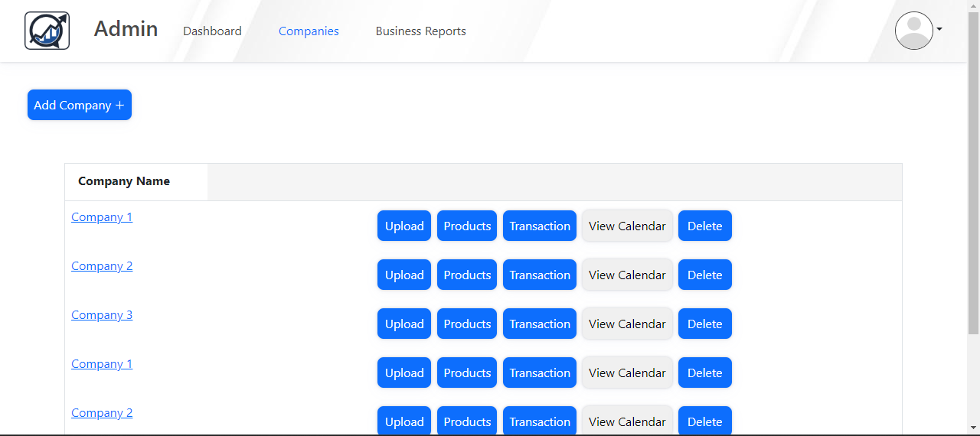Expand the dropdown caret beside the avatar

[939, 30]
